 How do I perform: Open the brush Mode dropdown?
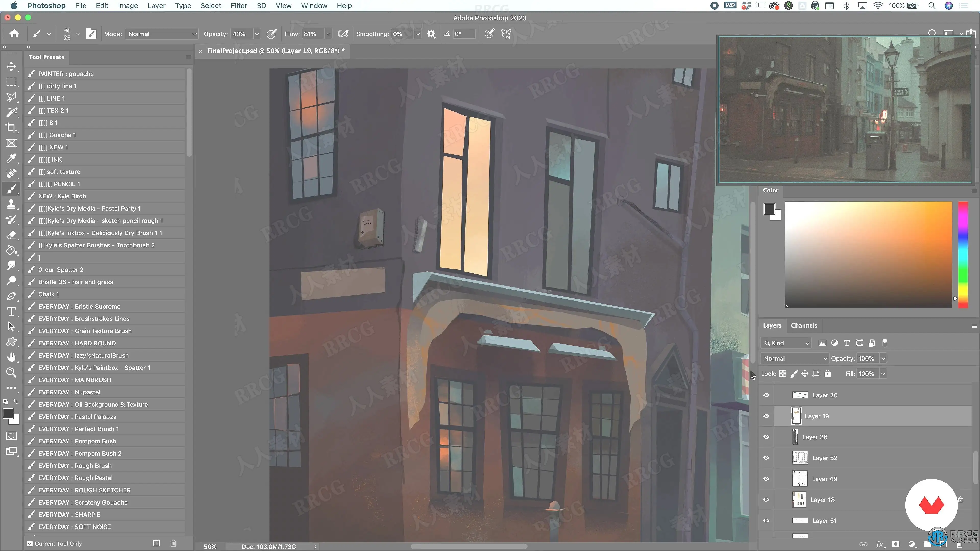162,34
